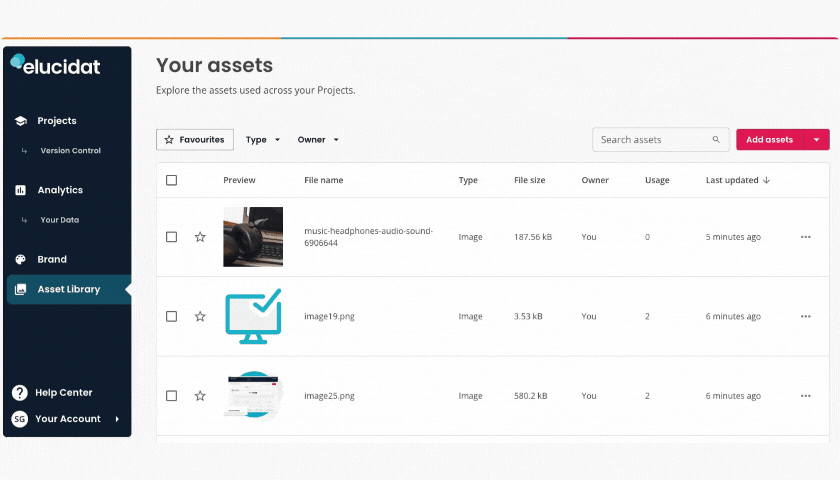Click the 580.2 kB file size
Screen dimensions: 840x480
530,396
